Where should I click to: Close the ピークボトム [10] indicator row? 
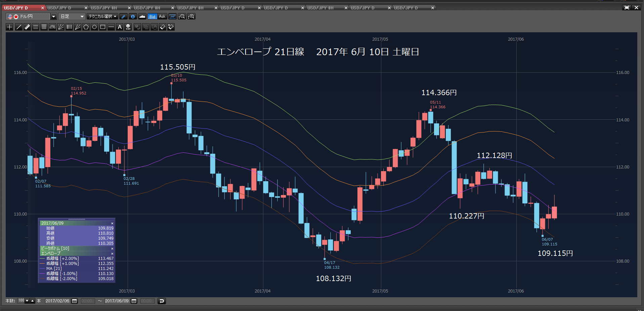click(112, 248)
